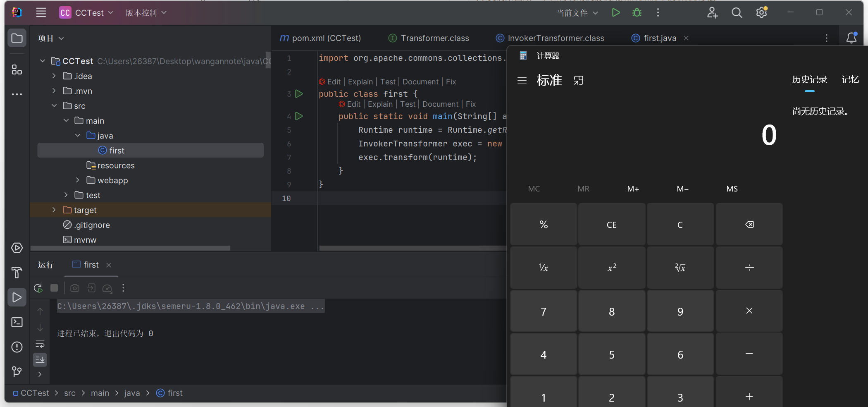The image size is (868, 407).
Task: Stop the running process button
Action: click(54, 288)
